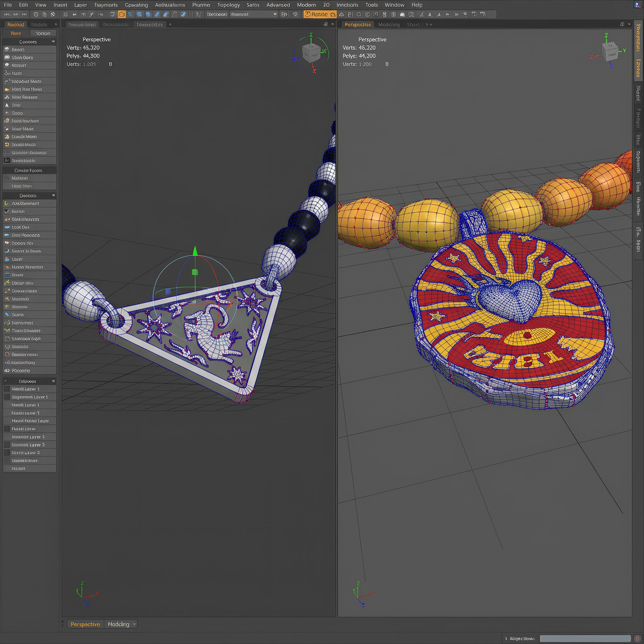Toggle the checkbox of the first layer row
This screenshot has height=644, width=644.
pos(7,389)
